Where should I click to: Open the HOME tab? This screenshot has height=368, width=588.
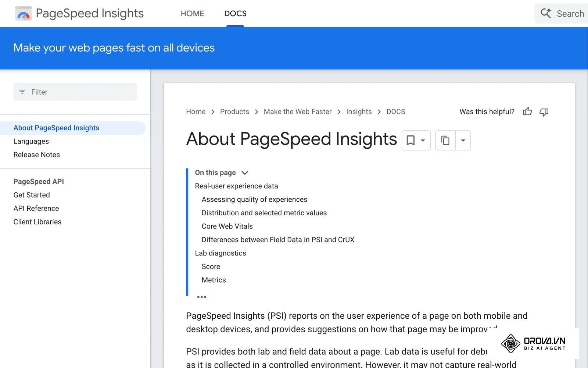192,14
